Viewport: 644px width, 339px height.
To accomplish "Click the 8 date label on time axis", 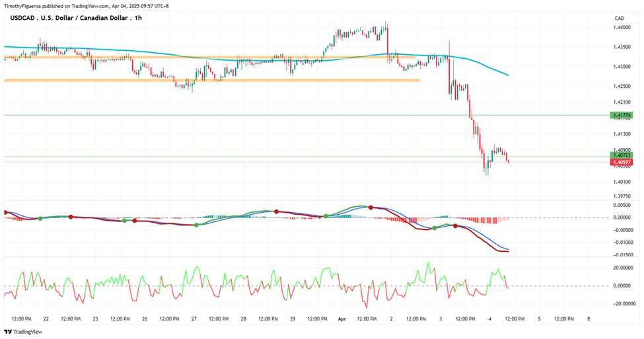I will [589, 319].
